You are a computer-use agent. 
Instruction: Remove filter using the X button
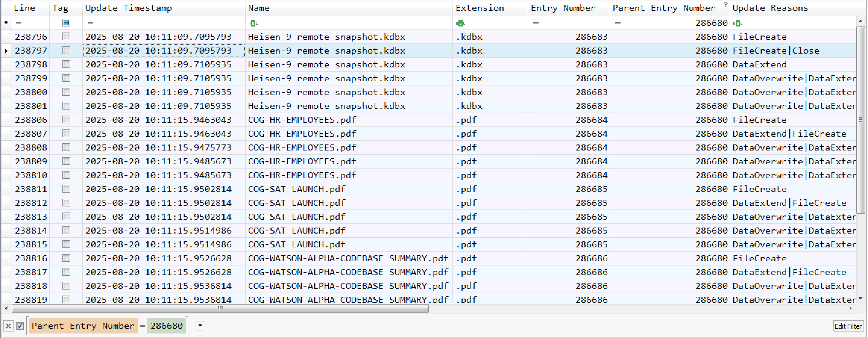click(x=8, y=326)
